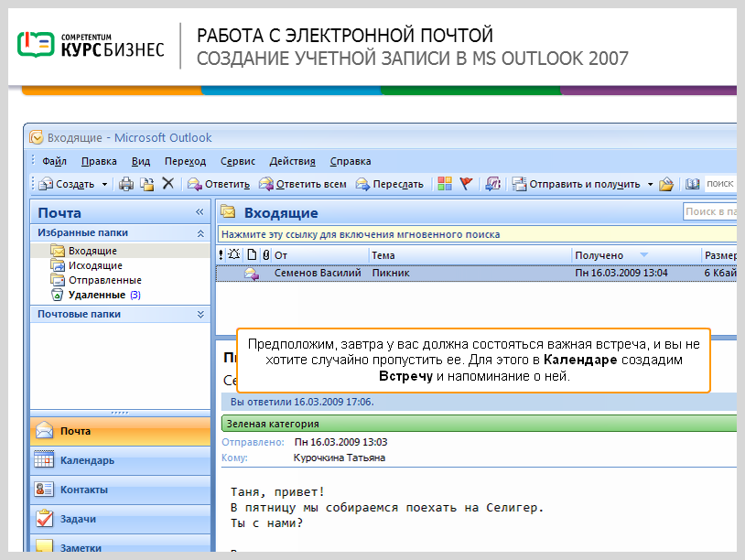Image resolution: width=745 pixels, height=560 pixels.
Task: Click the Зеленая категория green bar
Action: click(x=479, y=424)
